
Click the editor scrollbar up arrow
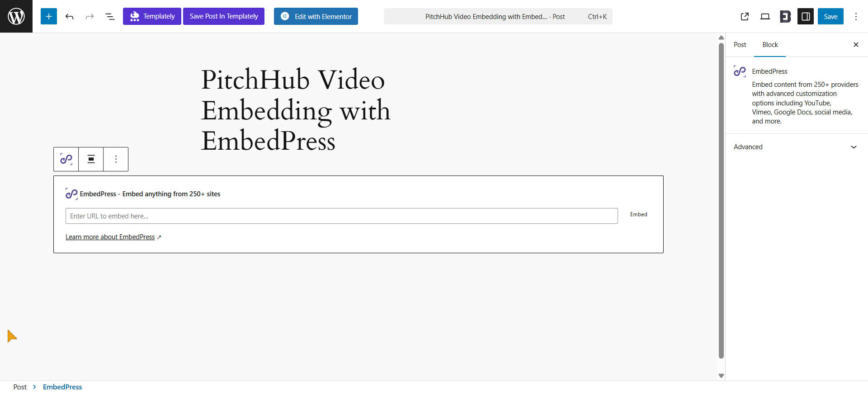coord(721,38)
